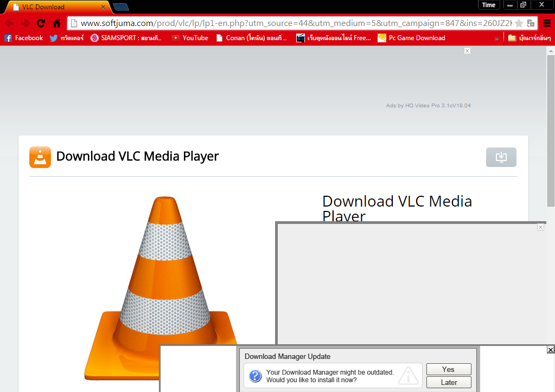This screenshot has width=555, height=392.
Task: Click the Download VLC Media Player page title
Action: click(x=137, y=156)
